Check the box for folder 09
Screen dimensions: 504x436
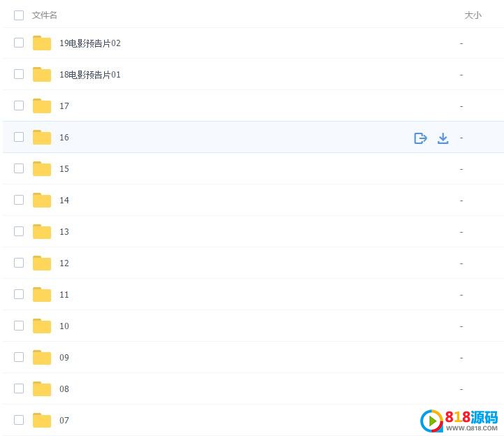(19, 357)
